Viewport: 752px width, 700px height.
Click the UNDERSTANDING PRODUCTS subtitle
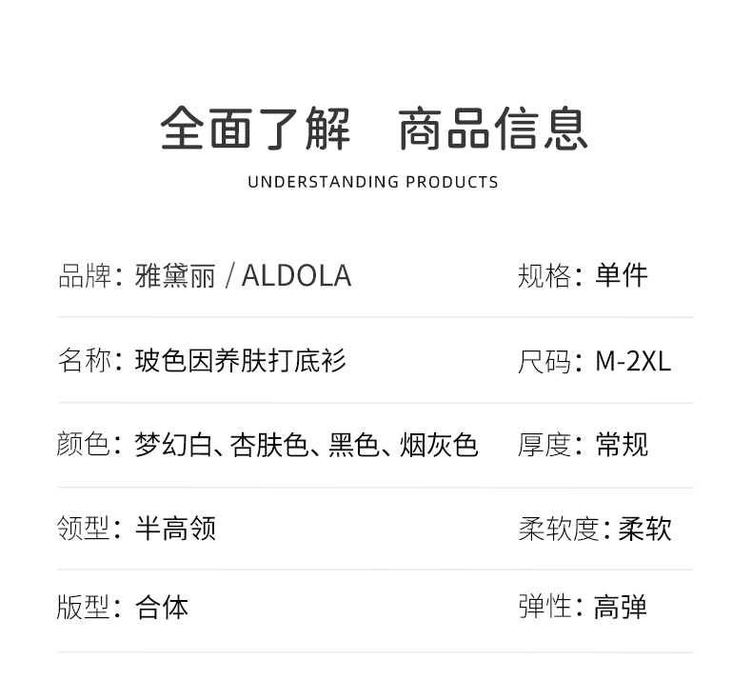373,182
